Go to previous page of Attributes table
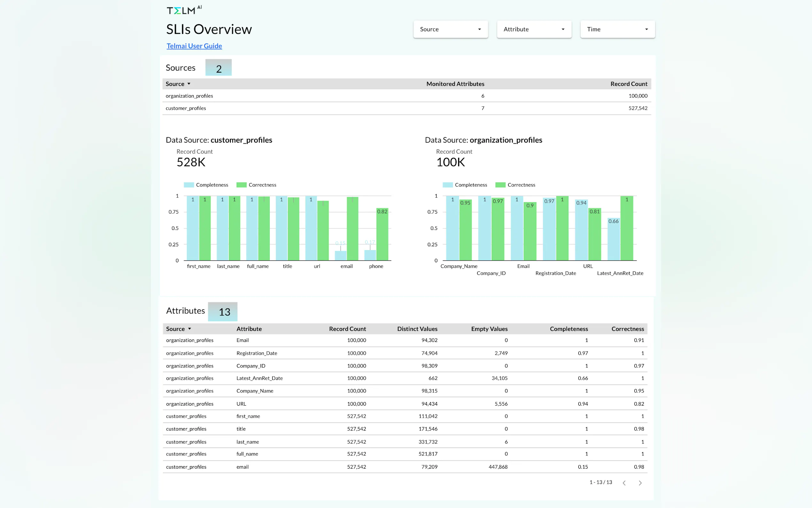The width and height of the screenshot is (812, 508). [624, 483]
